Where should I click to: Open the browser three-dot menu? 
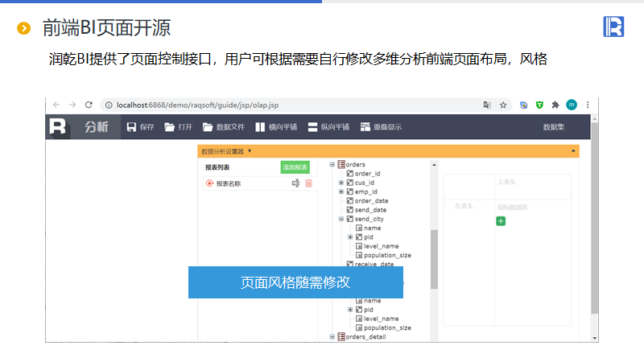tap(588, 105)
